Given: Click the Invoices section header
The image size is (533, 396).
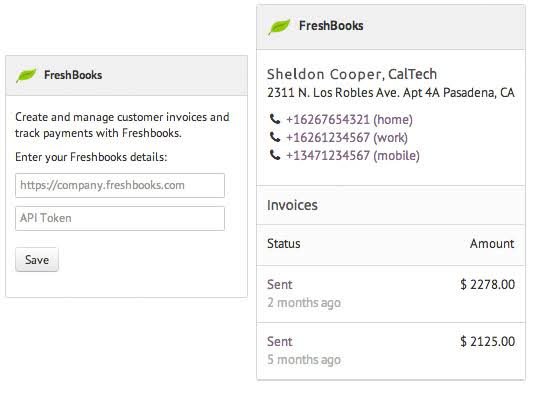Looking at the screenshot, I should tap(391, 205).
